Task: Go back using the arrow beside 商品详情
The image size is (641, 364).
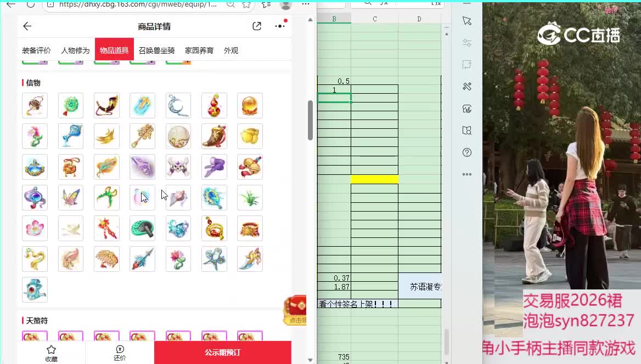Action: (27, 26)
